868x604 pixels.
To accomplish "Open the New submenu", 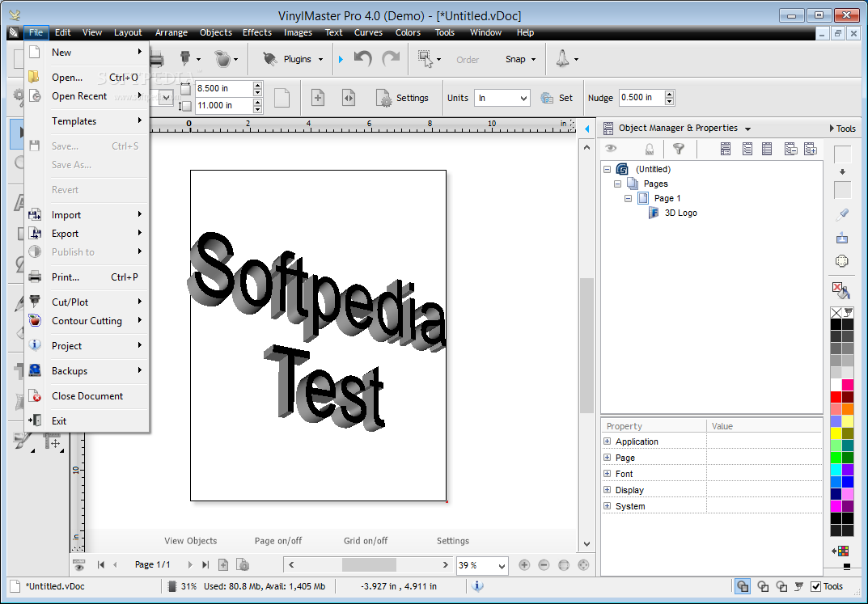I will point(87,53).
